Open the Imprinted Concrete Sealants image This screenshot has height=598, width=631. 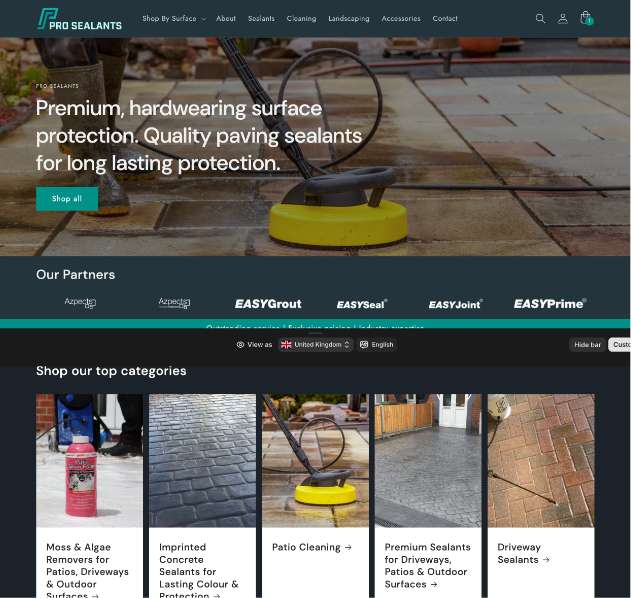(x=202, y=460)
